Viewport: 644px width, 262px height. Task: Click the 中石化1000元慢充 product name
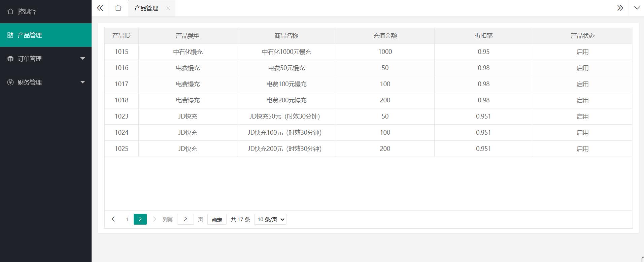(286, 52)
